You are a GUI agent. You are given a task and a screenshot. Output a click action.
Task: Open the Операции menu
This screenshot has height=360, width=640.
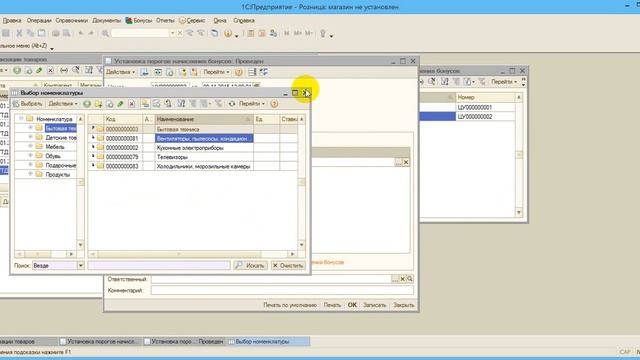(39, 20)
